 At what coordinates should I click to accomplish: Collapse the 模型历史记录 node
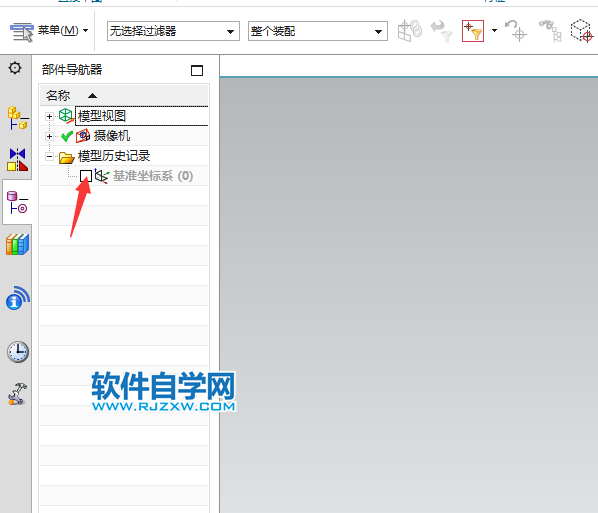(x=49, y=156)
